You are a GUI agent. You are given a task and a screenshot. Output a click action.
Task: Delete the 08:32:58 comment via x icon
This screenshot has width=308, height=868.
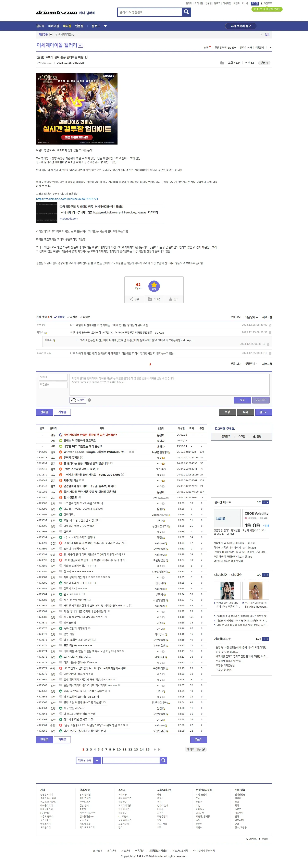pos(270,333)
